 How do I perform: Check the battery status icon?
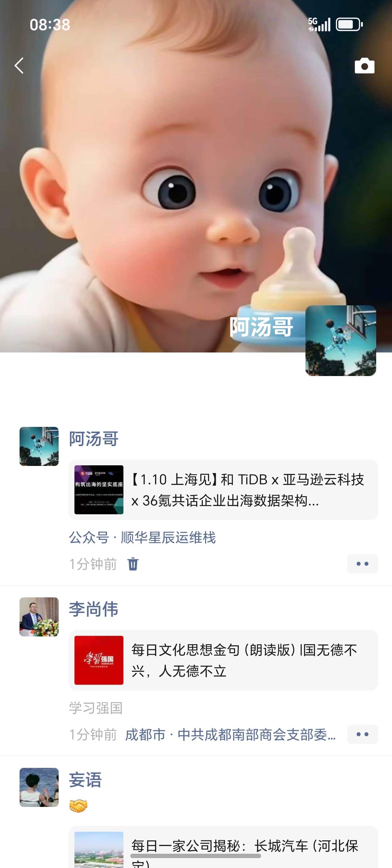tap(349, 24)
